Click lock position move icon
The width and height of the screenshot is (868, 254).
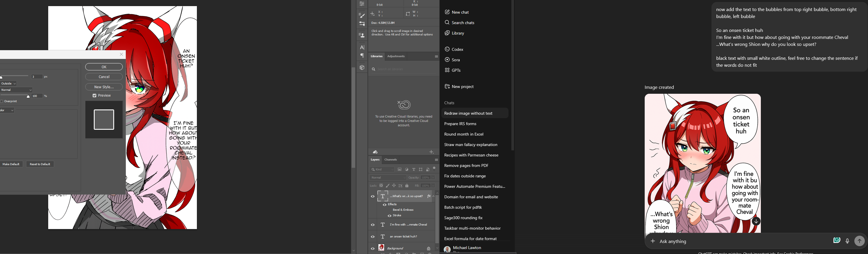click(394, 185)
